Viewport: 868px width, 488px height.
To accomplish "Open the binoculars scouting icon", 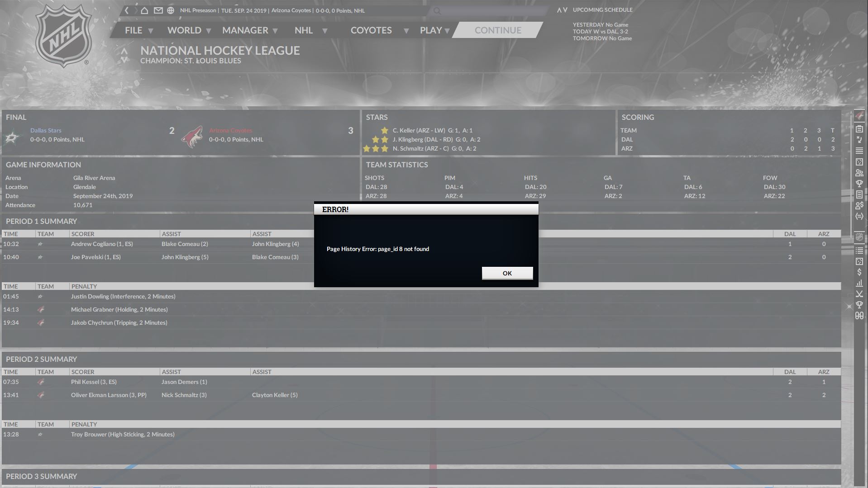I will 859,316.
